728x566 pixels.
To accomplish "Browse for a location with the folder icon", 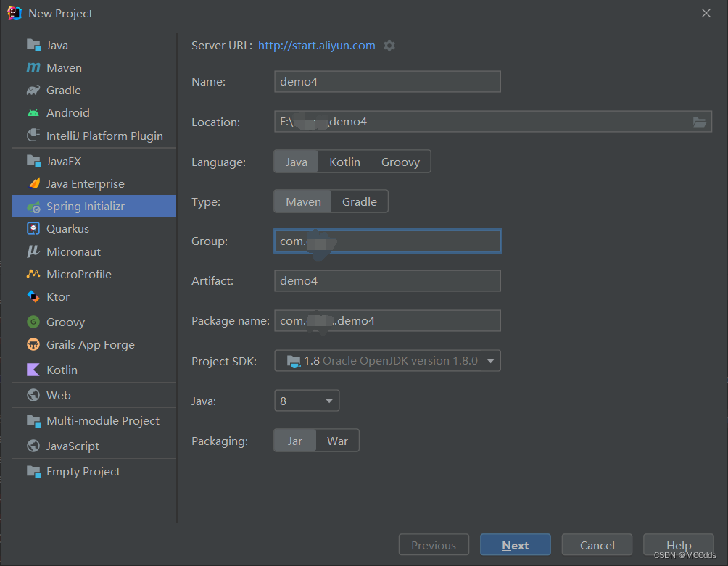I will coord(700,122).
